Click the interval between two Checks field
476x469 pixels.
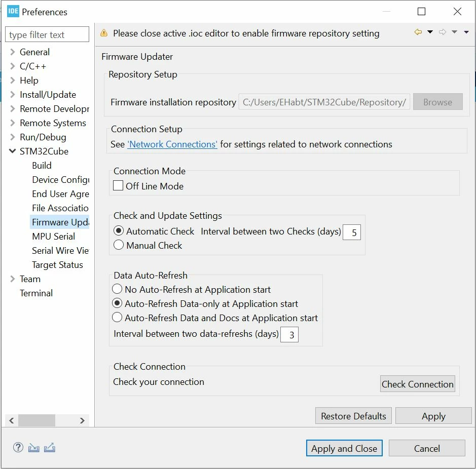(x=351, y=232)
